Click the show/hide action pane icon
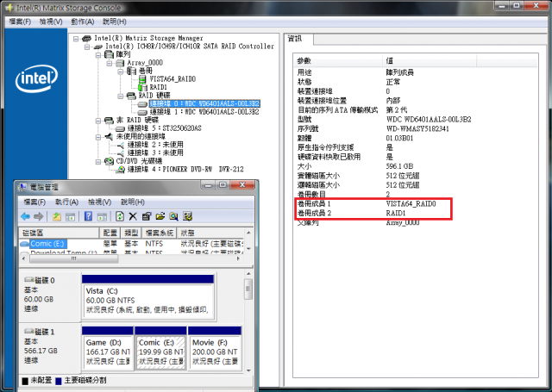Screen dimensions: 552x392 (102, 217)
